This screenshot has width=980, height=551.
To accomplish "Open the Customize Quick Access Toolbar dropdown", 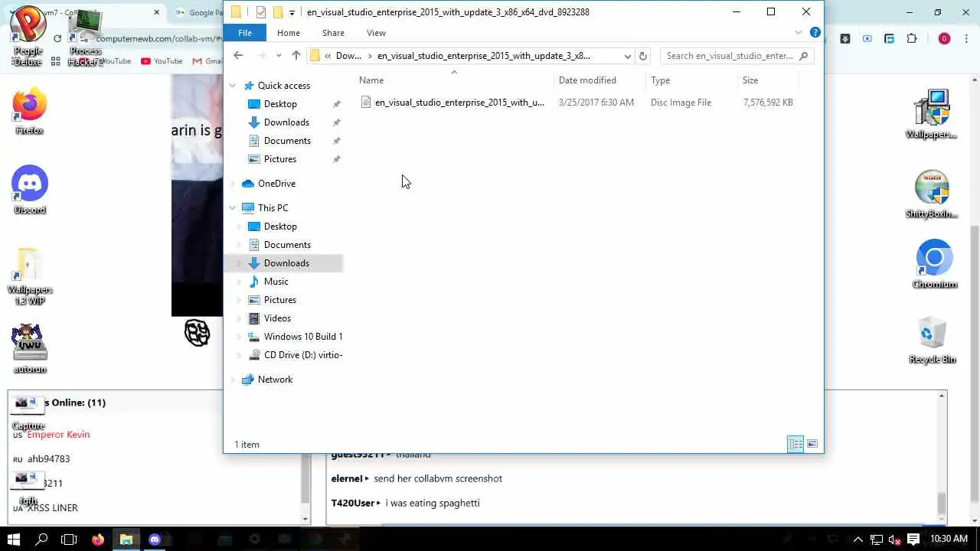I will tap(292, 13).
